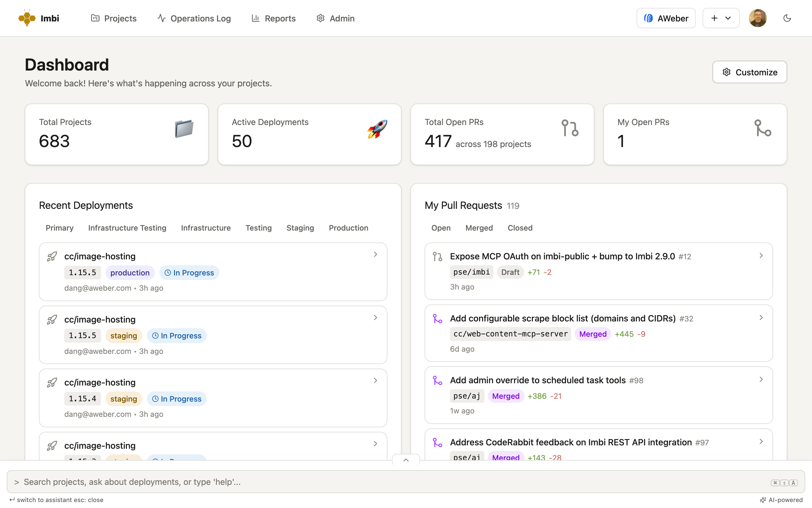Click rocket icon of 1.15.5 production deployment
The height and width of the screenshot is (508, 812).
[x=52, y=256]
